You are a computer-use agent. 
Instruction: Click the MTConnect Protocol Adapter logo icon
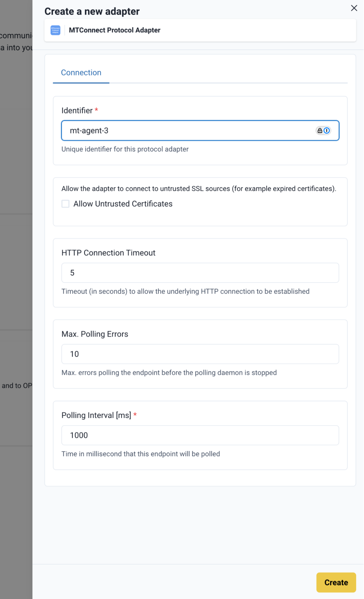55,30
